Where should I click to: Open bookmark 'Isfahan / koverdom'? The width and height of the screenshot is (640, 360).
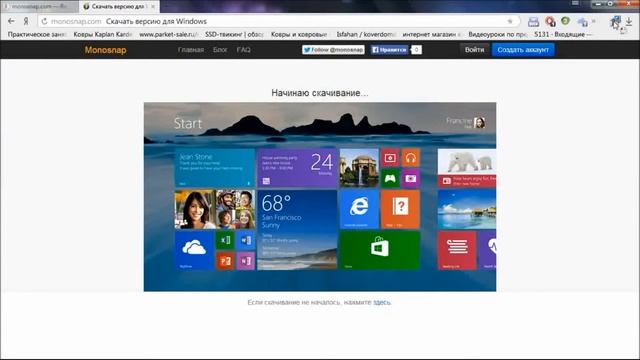[x=366, y=34]
